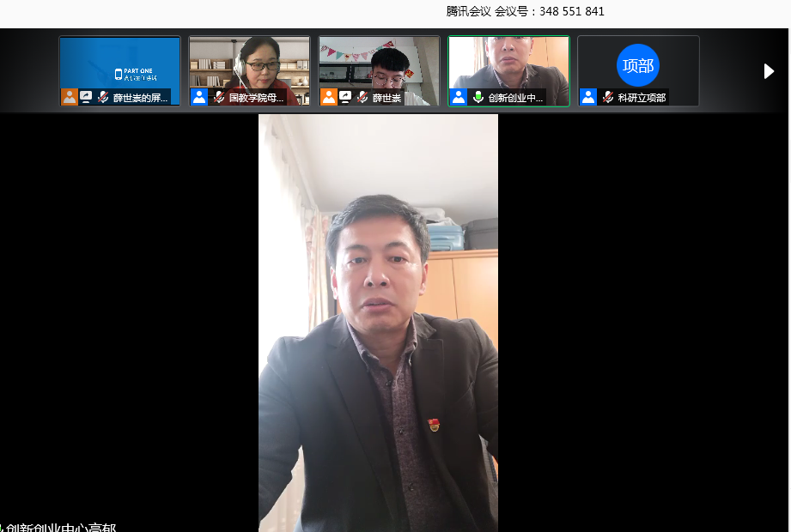Select the green-highlighted 创新创业中 speaker thumbnail
The width and height of the screenshot is (791, 532).
pos(508,62)
